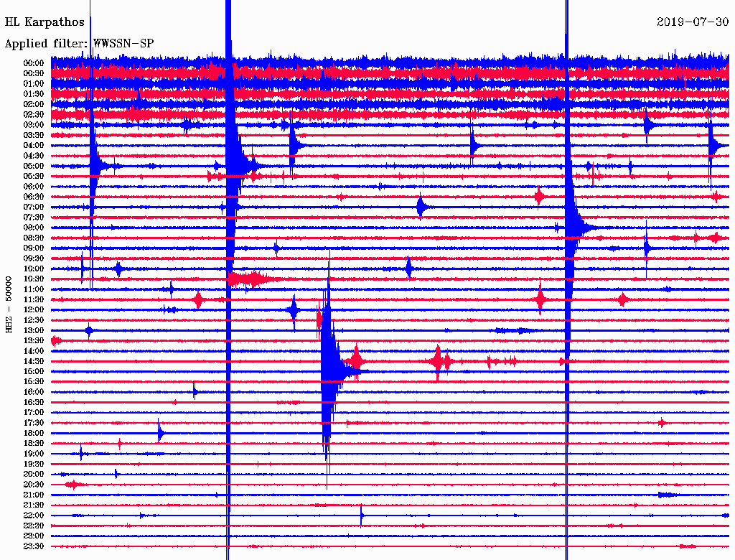Click the 18:00 time label
735x560 pixels.
click(x=34, y=433)
